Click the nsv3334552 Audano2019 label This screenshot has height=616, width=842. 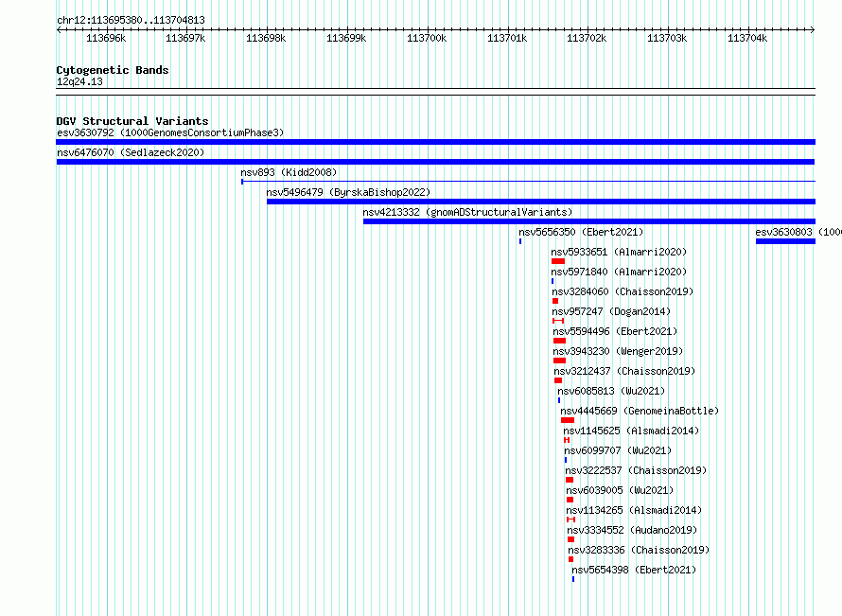[x=632, y=530]
